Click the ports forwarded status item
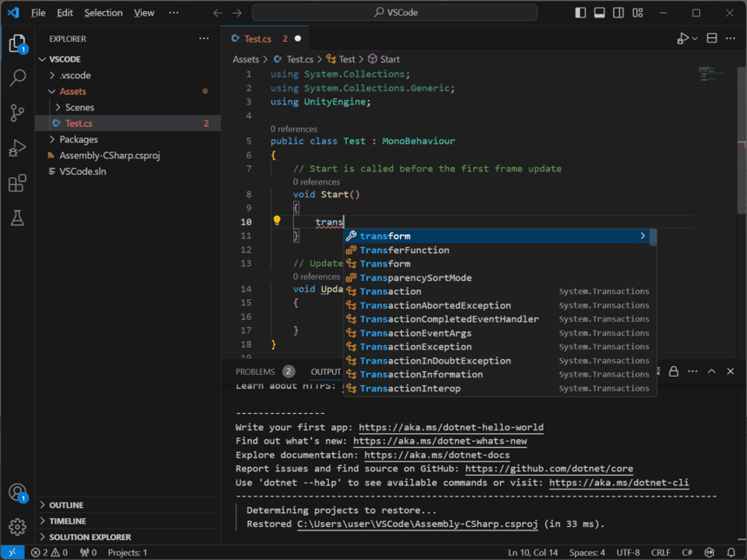Screen dimensions: 747x560 (x=89, y=552)
